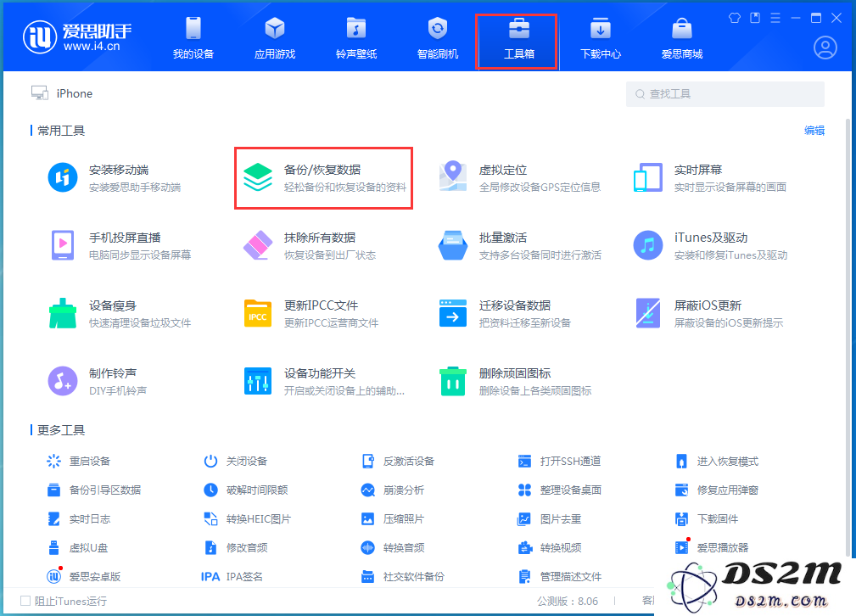The width and height of the screenshot is (856, 616).
Task: Open the 我的设备 tab
Action: point(193,38)
